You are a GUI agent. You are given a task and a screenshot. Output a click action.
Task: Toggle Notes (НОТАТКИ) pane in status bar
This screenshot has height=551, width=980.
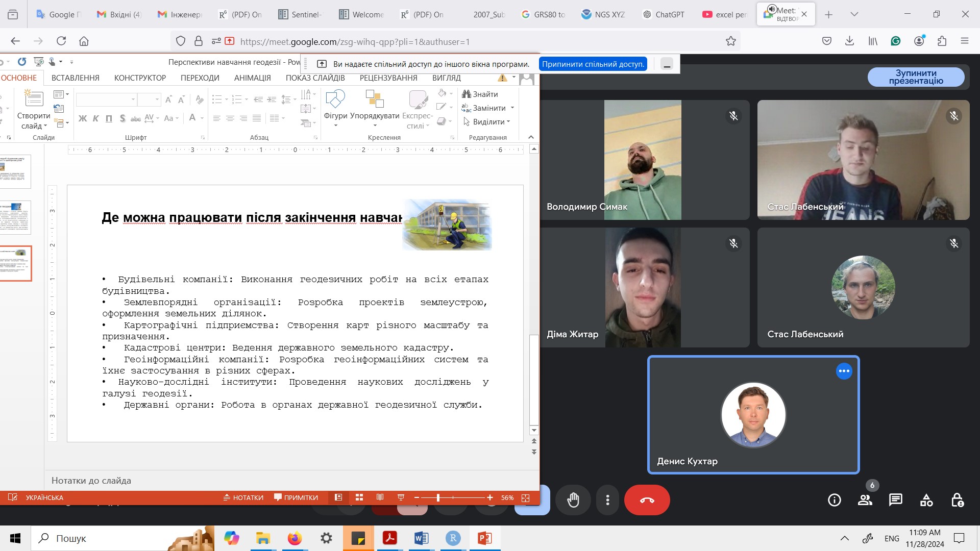coord(243,497)
